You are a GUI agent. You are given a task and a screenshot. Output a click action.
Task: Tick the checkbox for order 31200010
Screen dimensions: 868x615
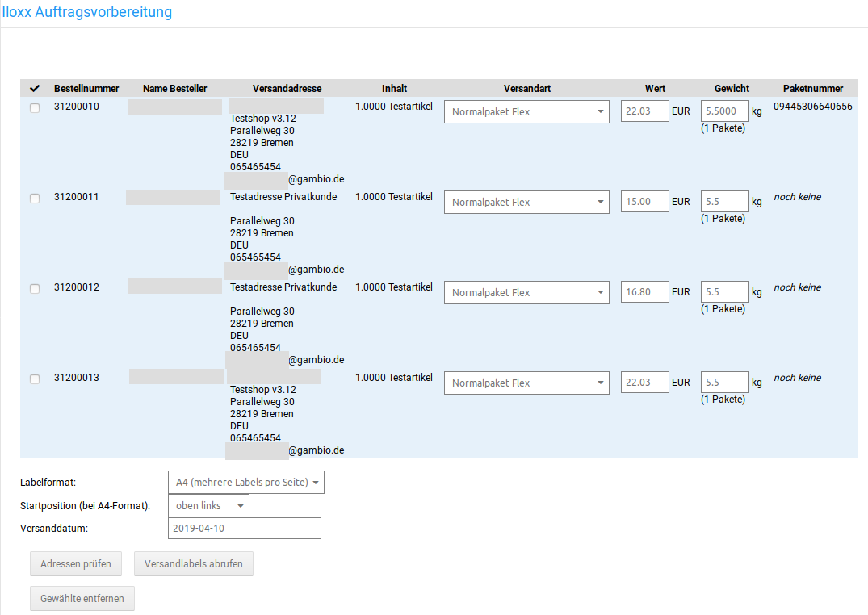pos(35,108)
